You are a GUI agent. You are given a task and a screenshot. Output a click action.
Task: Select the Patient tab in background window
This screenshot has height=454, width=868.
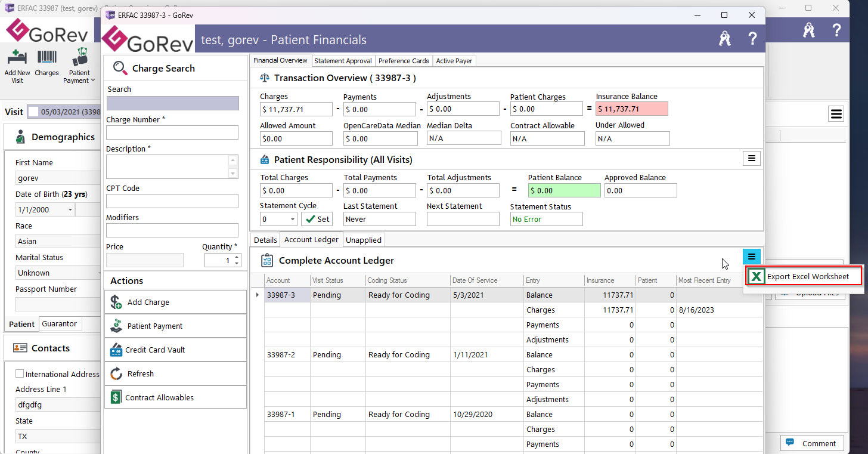pyautogui.click(x=22, y=324)
